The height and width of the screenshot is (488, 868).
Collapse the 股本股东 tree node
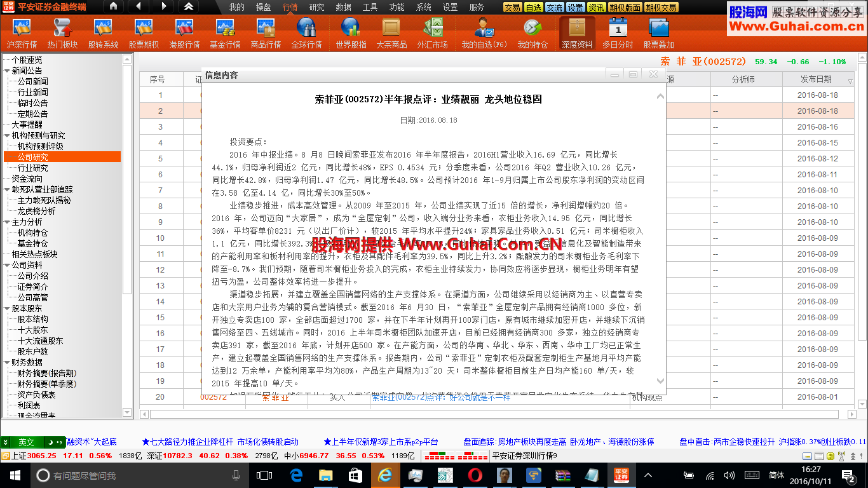pyautogui.click(x=7, y=308)
